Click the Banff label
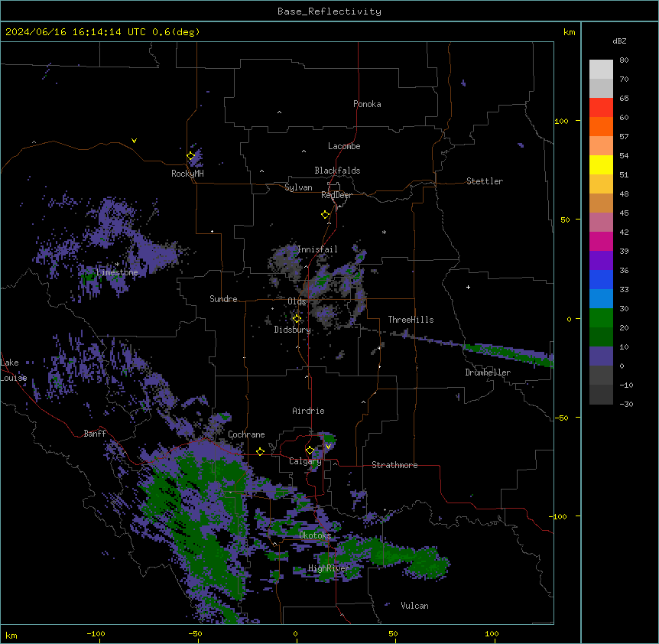The height and width of the screenshot is (644, 659). click(95, 434)
